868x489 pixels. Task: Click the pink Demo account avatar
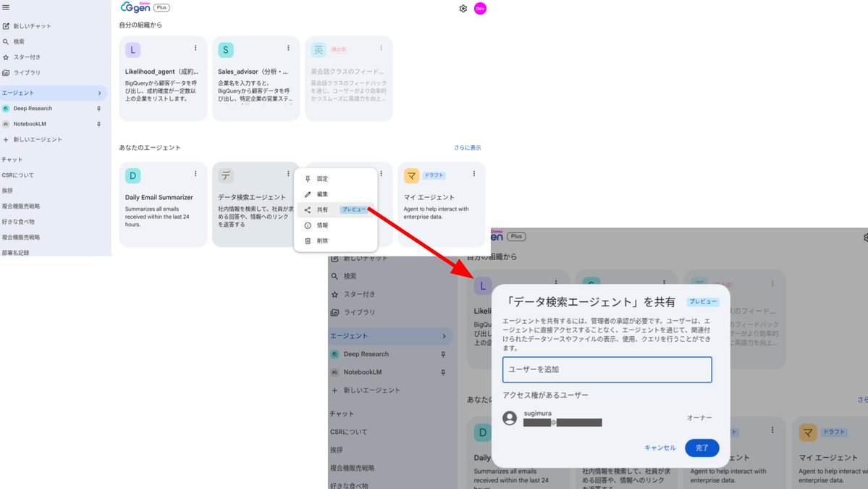(479, 9)
